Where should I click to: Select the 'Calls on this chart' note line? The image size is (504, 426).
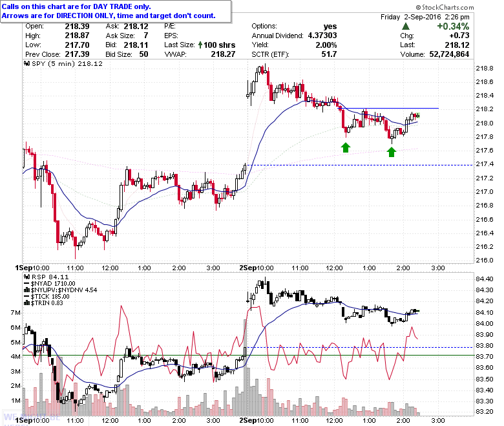[76, 6]
